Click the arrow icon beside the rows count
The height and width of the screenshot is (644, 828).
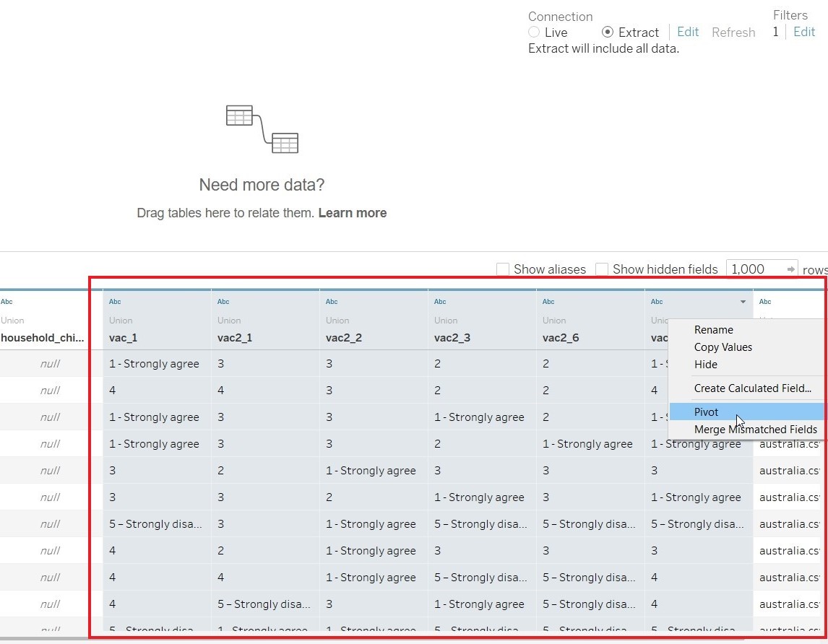click(790, 269)
